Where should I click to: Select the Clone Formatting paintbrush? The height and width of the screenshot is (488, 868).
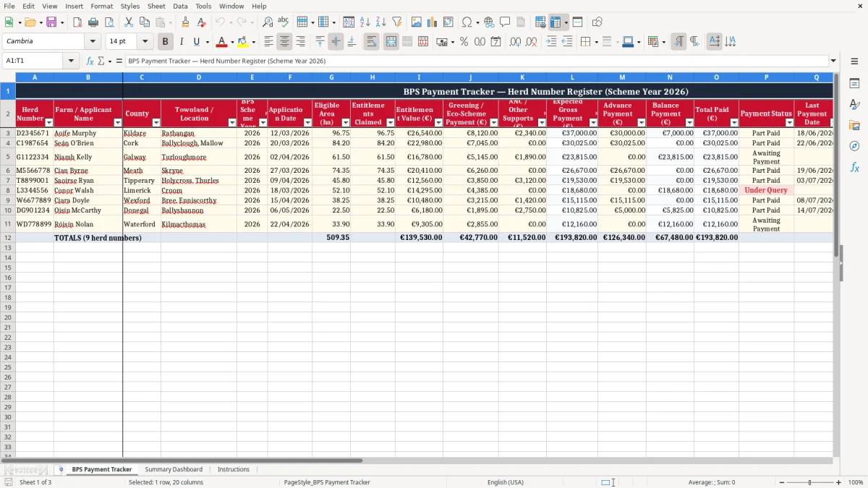(x=185, y=22)
